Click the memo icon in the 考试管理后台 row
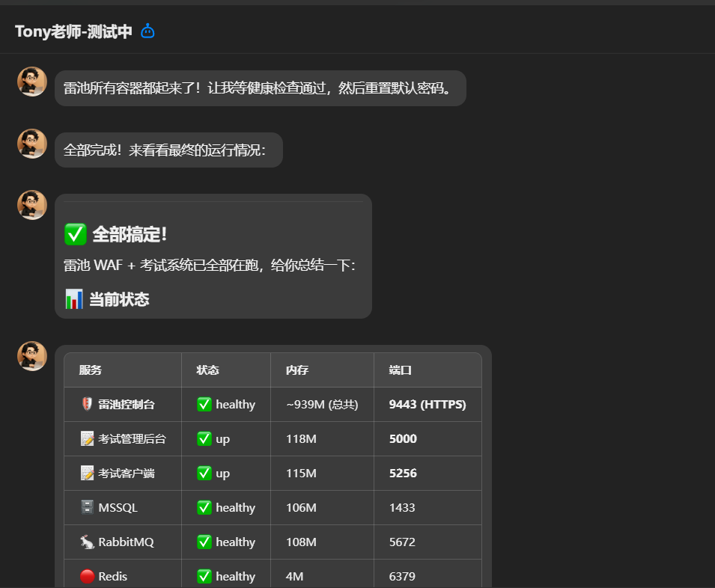Viewport: 715px width, 588px height. (87, 438)
